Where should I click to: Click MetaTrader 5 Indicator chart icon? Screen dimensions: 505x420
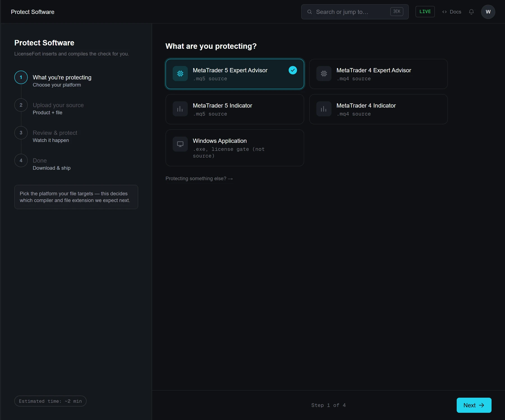[180, 109]
